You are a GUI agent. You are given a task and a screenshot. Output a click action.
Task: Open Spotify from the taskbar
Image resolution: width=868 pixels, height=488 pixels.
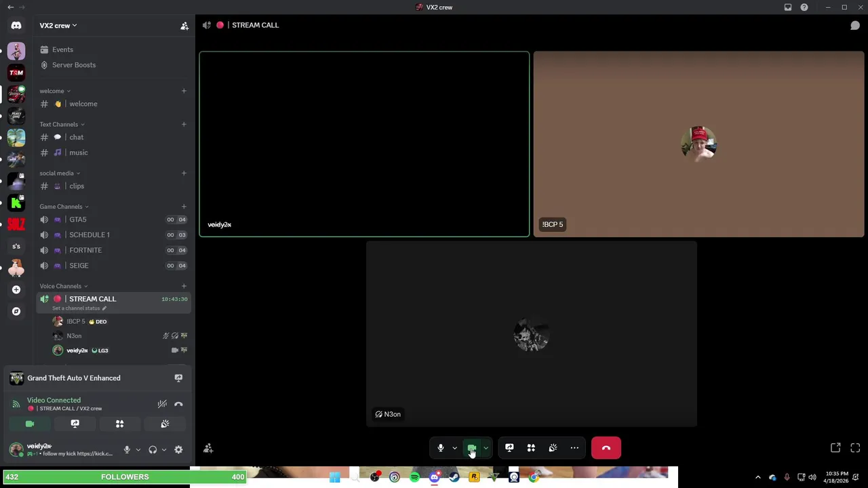(414, 478)
